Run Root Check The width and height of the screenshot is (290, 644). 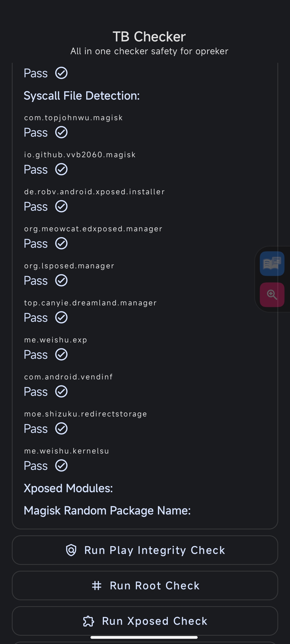click(145, 586)
